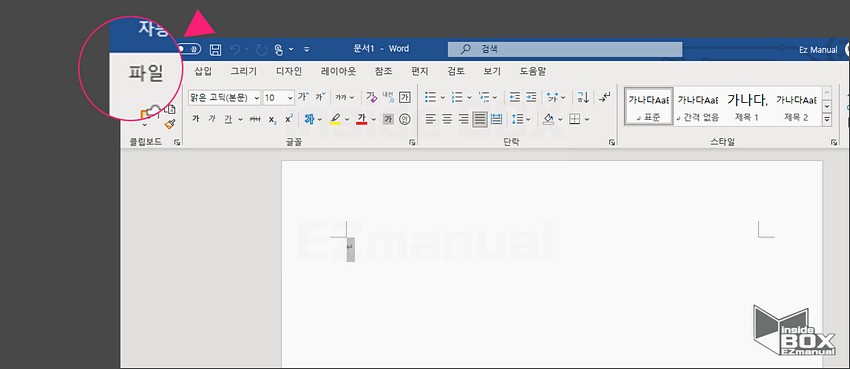This screenshot has width=850, height=369.
Task: Clear all formatting eraser icon
Action: pyautogui.click(x=371, y=97)
